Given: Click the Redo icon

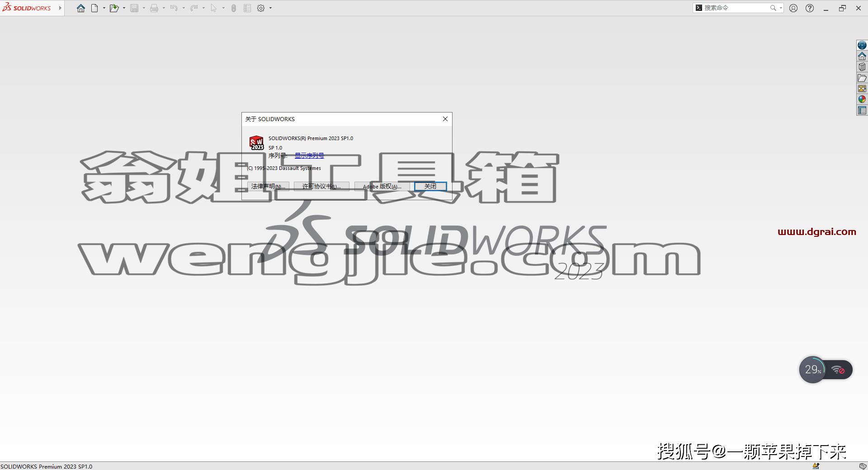Looking at the screenshot, I should 194,8.
